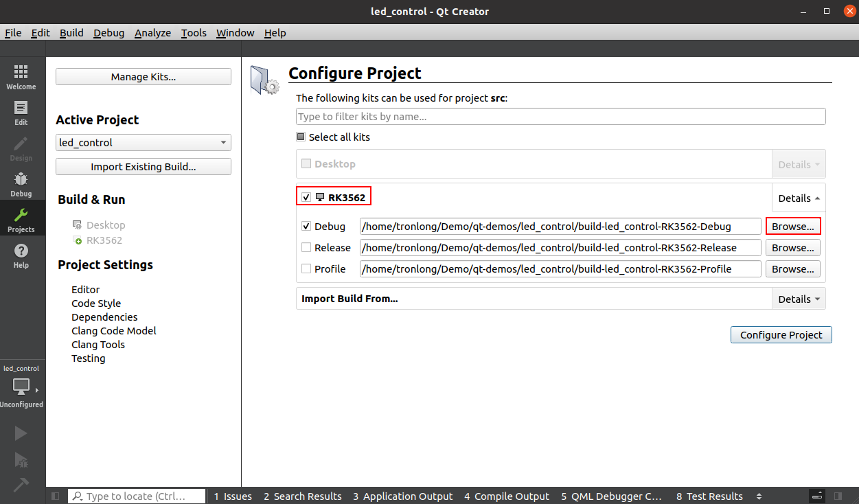This screenshot has height=504, width=859.
Task: Open the Debug menu
Action: 109,33
